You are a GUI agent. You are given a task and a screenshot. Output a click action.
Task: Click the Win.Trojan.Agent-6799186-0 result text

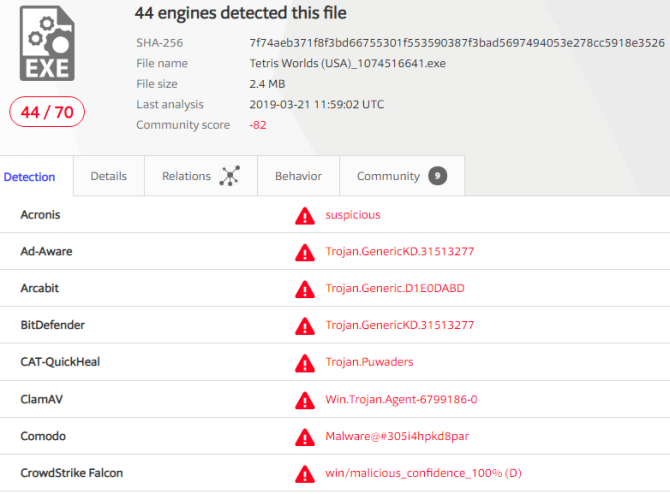(401, 400)
